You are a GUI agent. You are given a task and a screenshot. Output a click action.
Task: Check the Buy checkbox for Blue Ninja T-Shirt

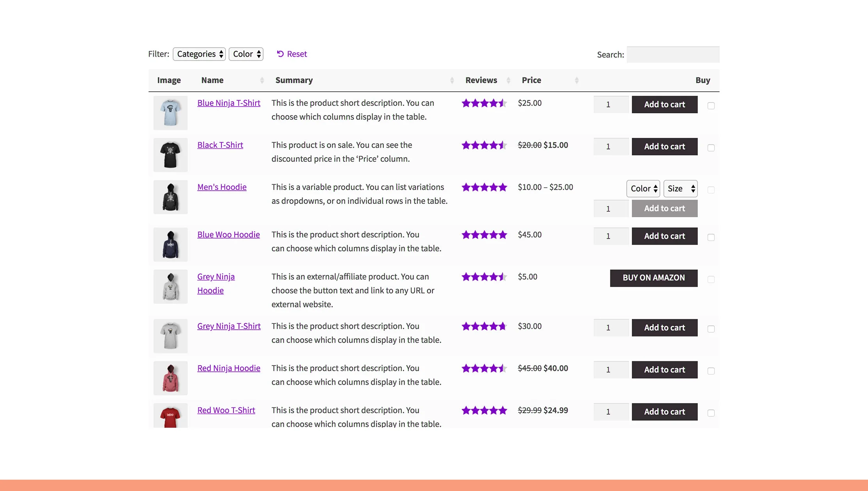[x=711, y=105]
